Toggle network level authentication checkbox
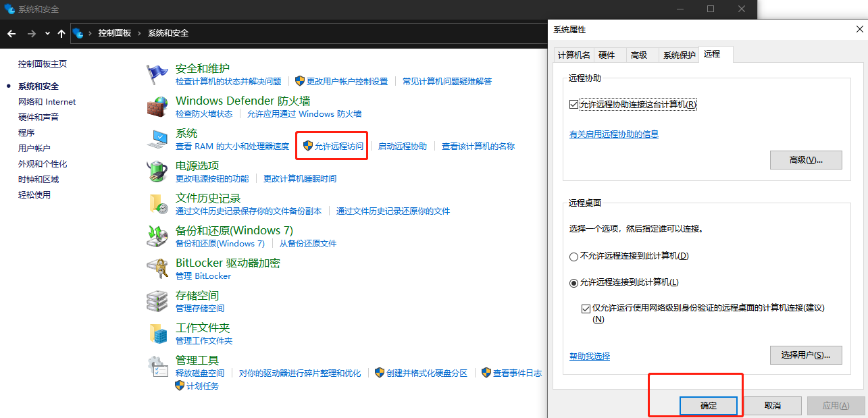 point(586,308)
